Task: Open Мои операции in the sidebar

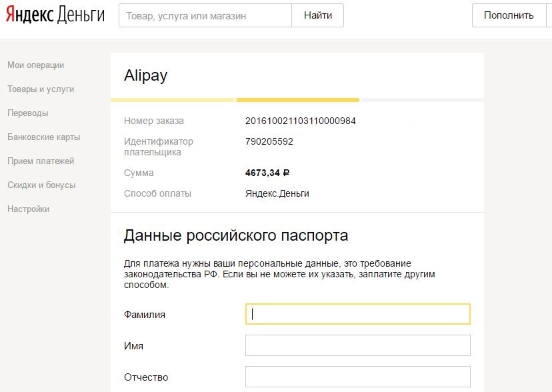Action: (x=36, y=65)
